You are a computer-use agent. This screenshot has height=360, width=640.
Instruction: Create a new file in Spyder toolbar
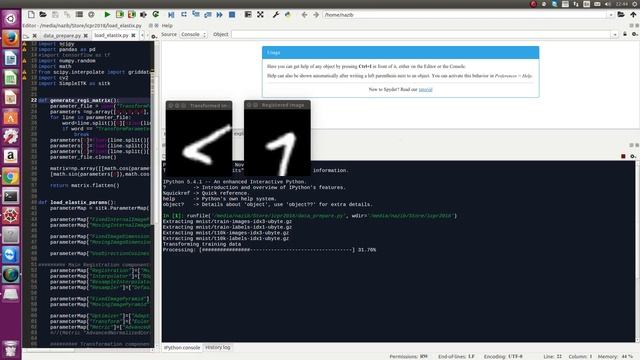[31, 15]
